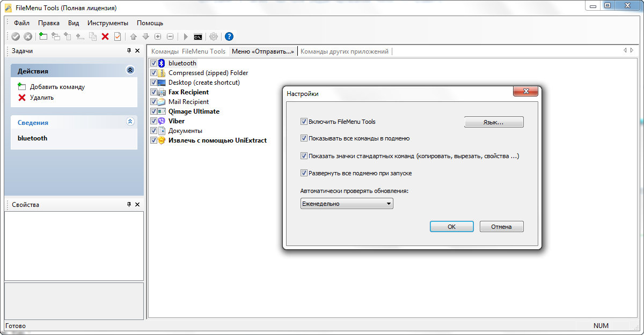Click the move up arrow icon
Image resolution: width=644 pixels, height=335 pixels.
tap(134, 36)
